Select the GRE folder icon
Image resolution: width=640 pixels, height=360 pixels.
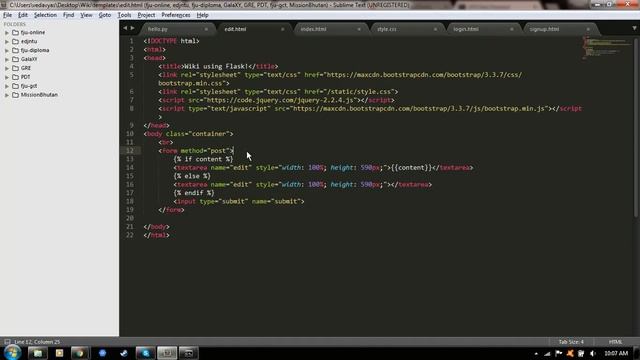point(16,68)
